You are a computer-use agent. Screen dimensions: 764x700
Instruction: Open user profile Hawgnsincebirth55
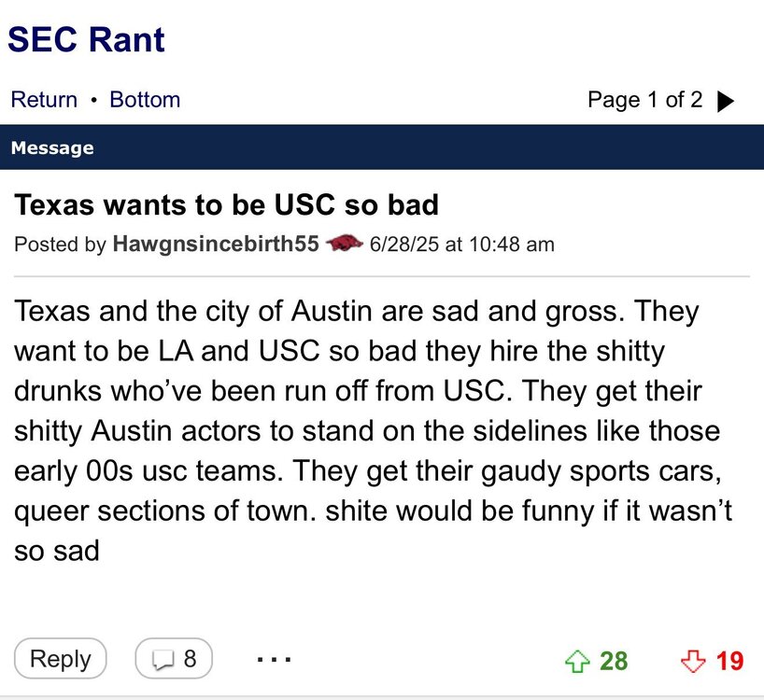click(216, 245)
